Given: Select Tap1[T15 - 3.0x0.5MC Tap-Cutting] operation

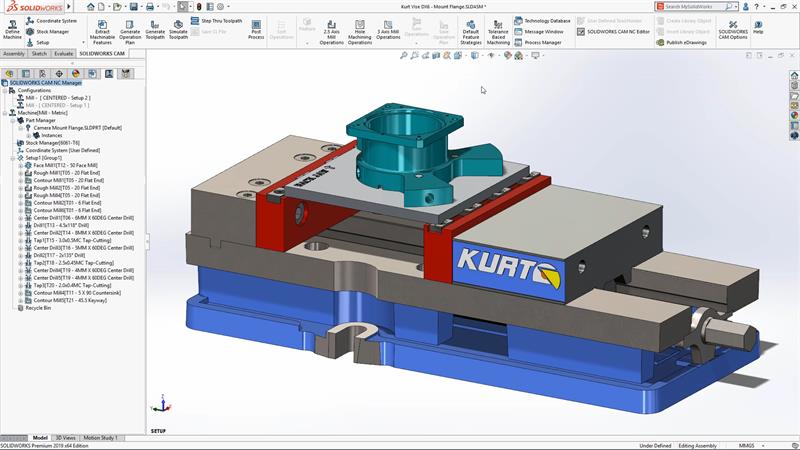Looking at the screenshot, I should tap(72, 240).
